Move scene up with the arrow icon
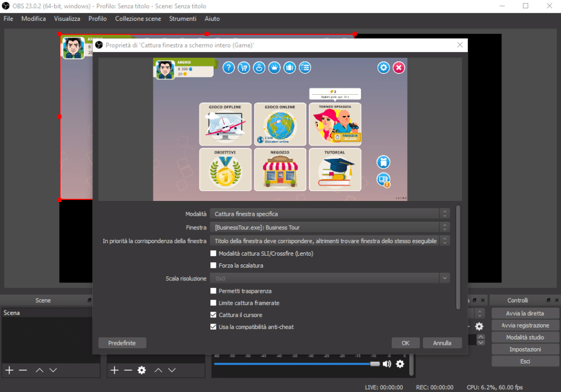 pos(39,370)
